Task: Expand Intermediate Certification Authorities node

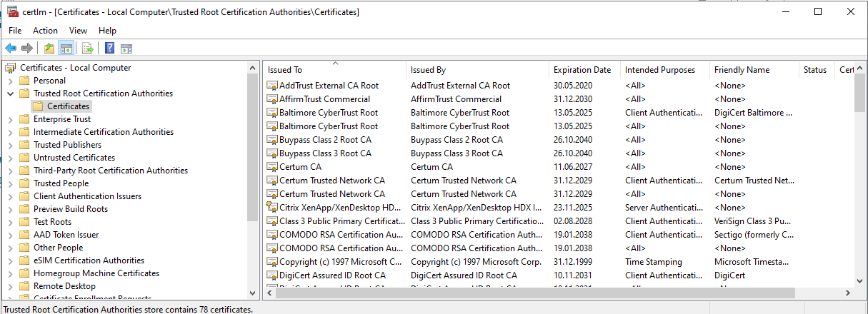Action: (x=10, y=132)
